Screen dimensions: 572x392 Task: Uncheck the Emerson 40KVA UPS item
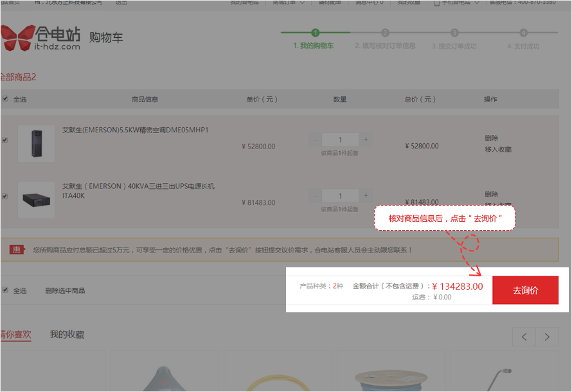5,196
